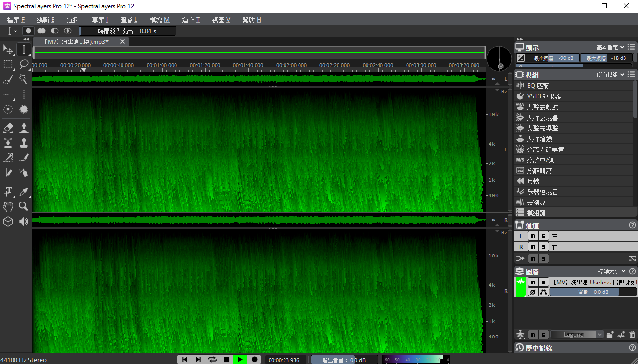Open the 人聲去噪聲 module

point(574,128)
